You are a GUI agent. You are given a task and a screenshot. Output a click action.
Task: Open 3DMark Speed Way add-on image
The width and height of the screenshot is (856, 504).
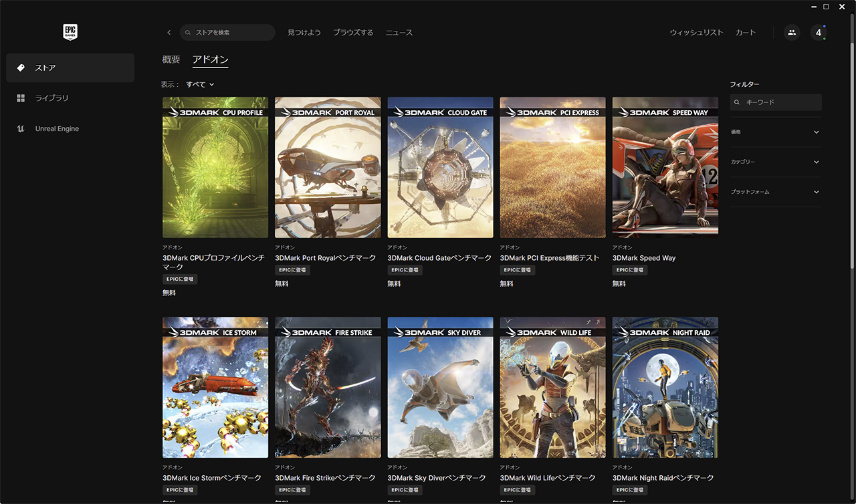pyautogui.click(x=665, y=168)
